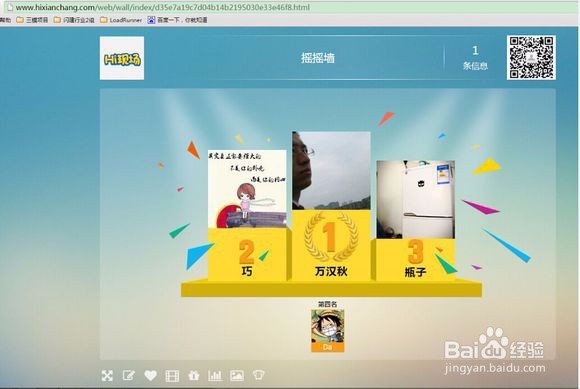Click the browser address bar URL
Viewport: 580px width, 389px height.
click(162, 7)
